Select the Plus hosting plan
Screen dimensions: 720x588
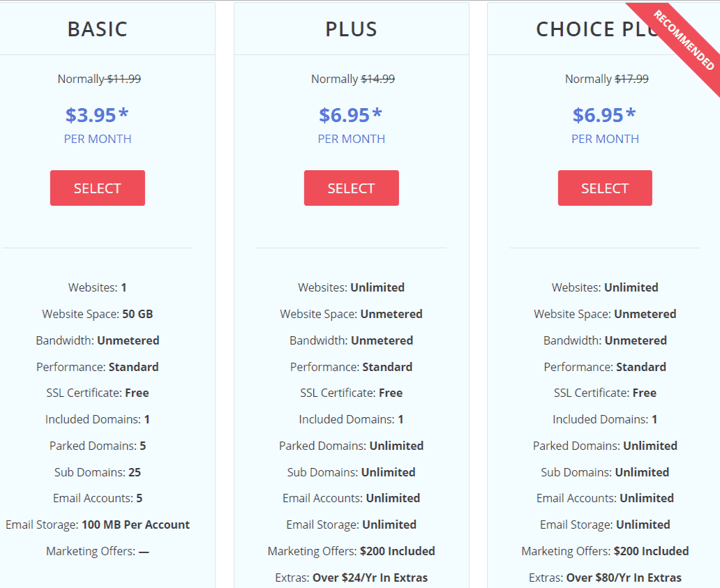pos(351,188)
